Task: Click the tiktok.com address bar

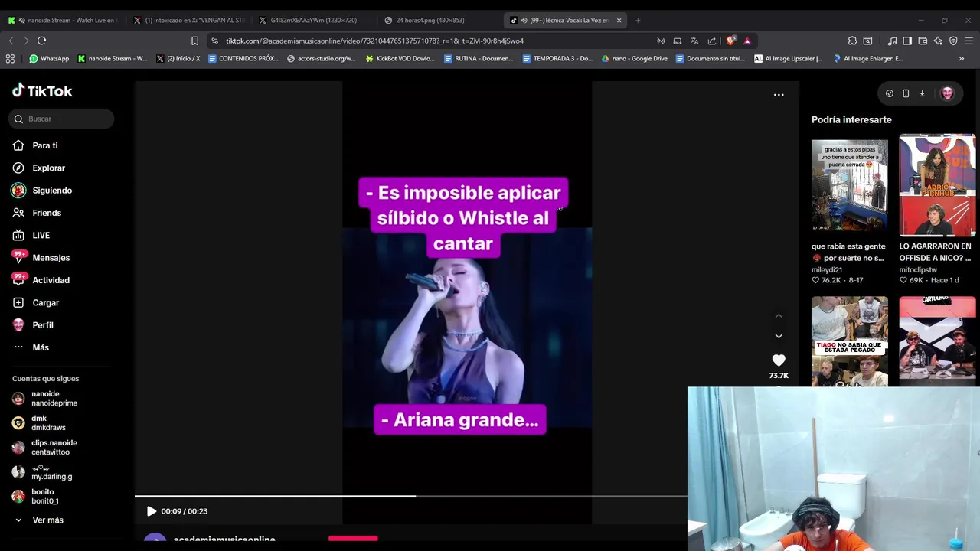Action: pyautogui.click(x=374, y=41)
